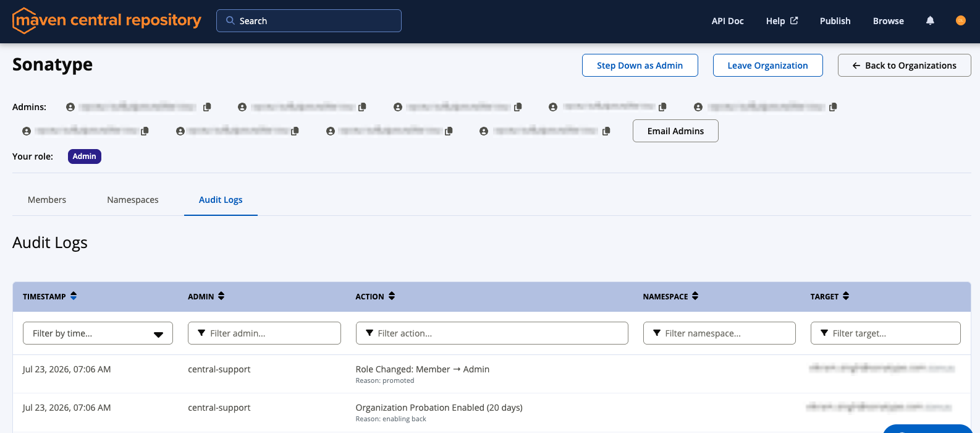The image size is (980, 433).
Task: Click the Leave Organization button
Action: (767, 66)
